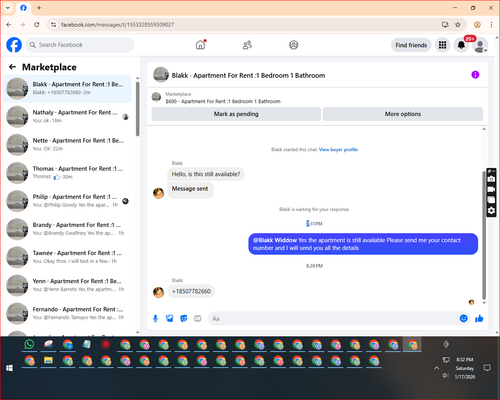Click the +18507782660 message bubble

tap(191, 291)
